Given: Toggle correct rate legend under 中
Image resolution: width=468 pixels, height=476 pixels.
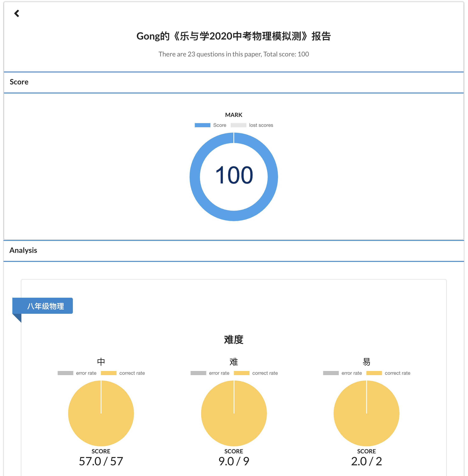Looking at the screenshot, I should (132, 373).
